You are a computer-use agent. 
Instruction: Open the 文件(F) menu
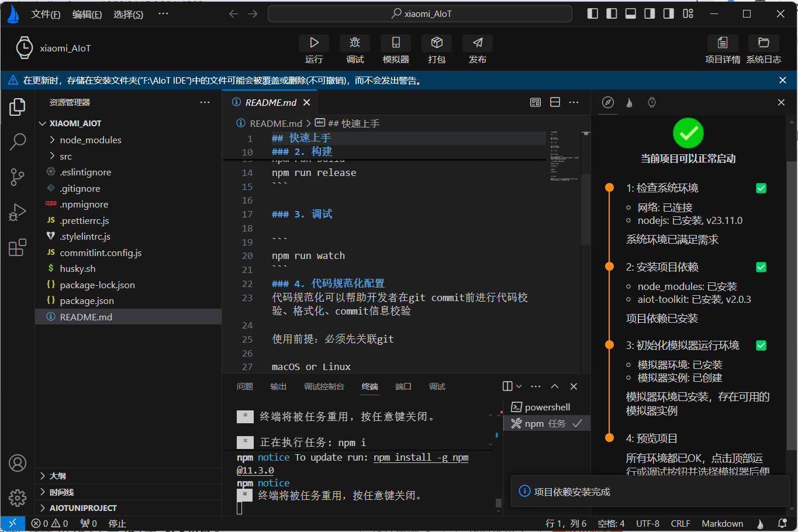[x=46, y=14]
